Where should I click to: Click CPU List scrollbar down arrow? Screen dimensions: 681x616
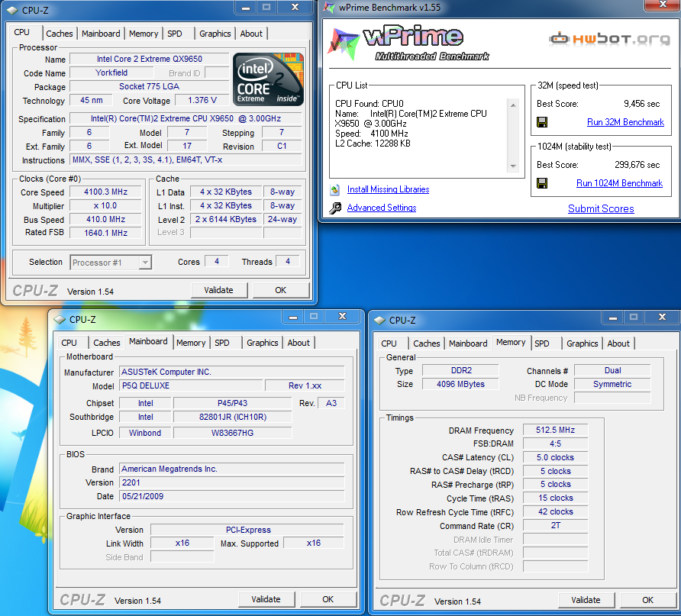click(x=513, y=166)
